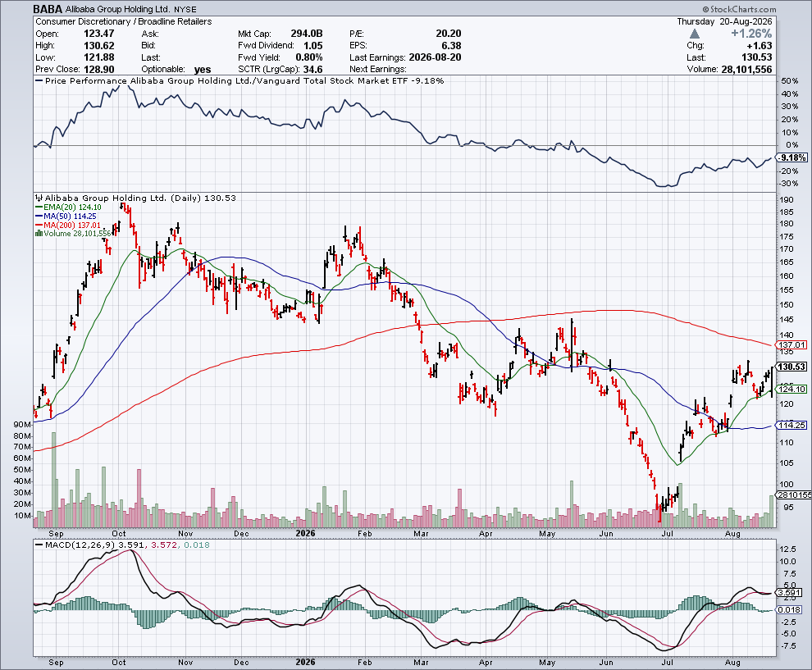This screenshot has height=670, width=812.
Task: Click the +1.26% percent change
Action: point(750,34)
